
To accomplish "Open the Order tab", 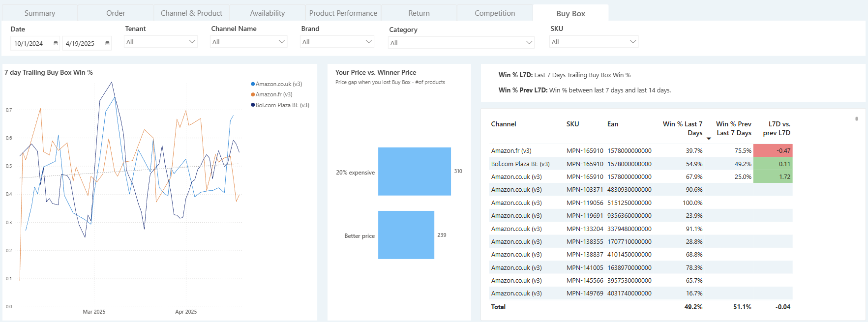I will pos(116,13).
